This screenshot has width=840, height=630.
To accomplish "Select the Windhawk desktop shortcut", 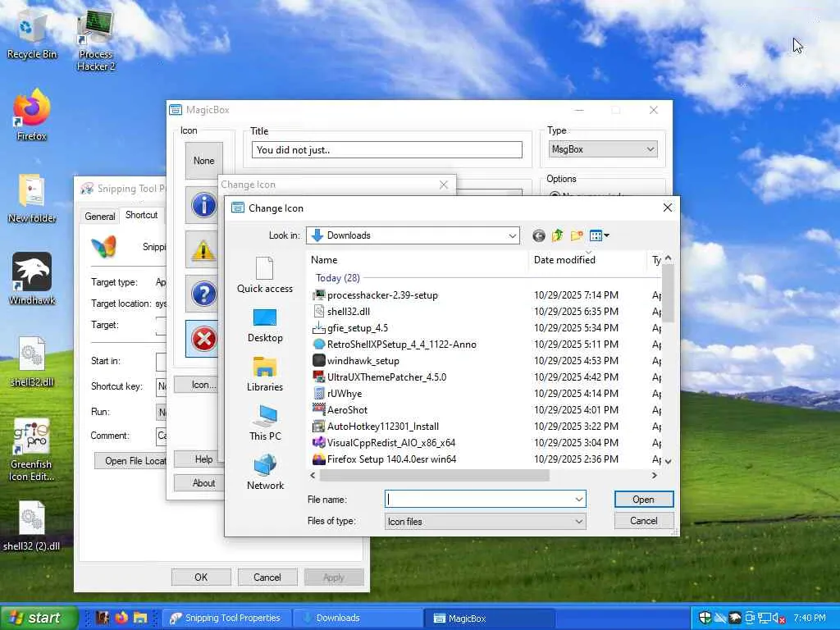I will (x=32, y=279).
